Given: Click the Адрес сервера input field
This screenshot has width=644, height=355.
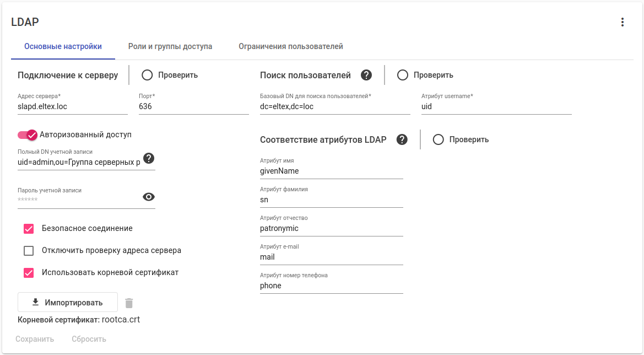Looking at the screenshot, I should point(73,106).
